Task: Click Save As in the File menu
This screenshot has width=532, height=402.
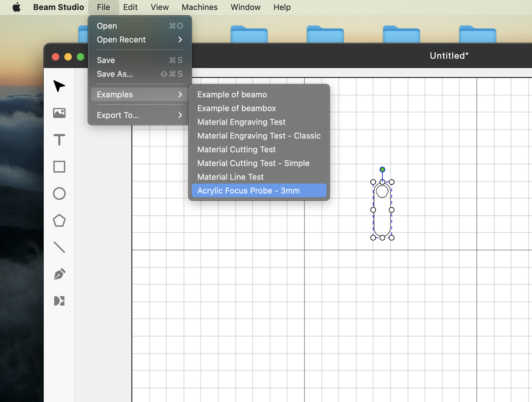Action: pos(115,74)
